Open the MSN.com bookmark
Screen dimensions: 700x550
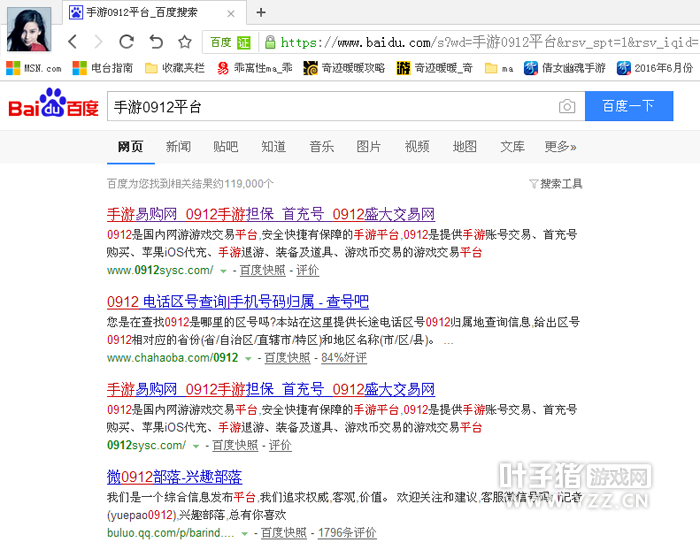click(34, 68)
